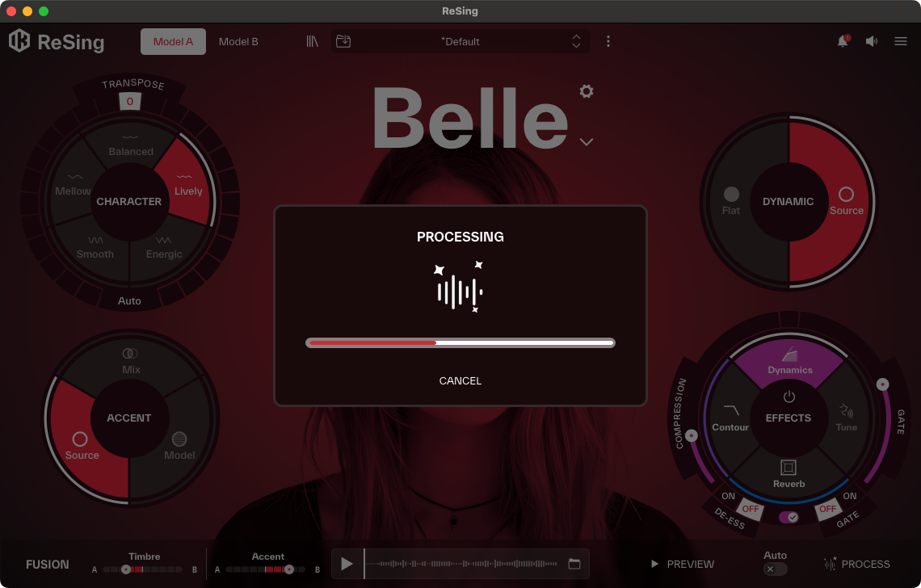The image size is (921, 588).
Task: Switch to Model B tab
Action: point(238,41)
